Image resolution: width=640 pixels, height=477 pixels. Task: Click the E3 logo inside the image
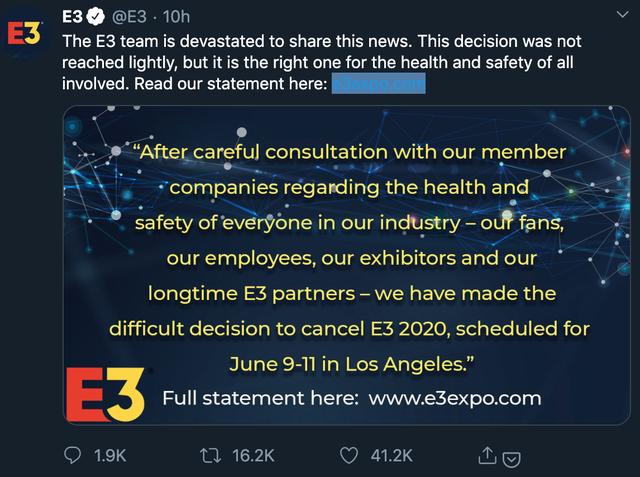tap(110, 394)
